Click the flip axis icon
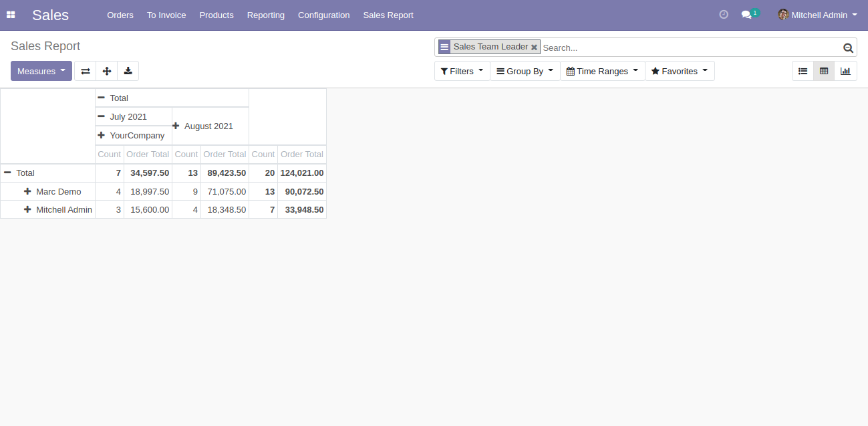This screenshot has width=868, height=426. (x=86, y=71)
